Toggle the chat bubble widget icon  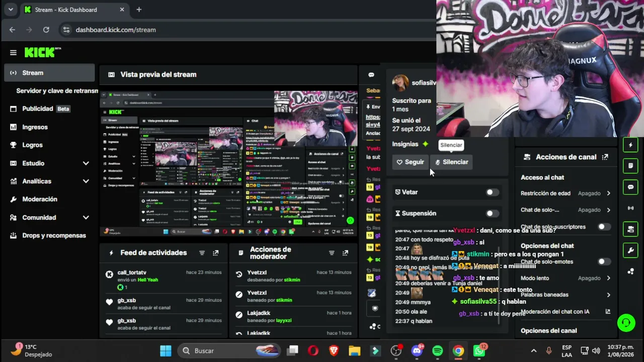click(x=630, y=187)
